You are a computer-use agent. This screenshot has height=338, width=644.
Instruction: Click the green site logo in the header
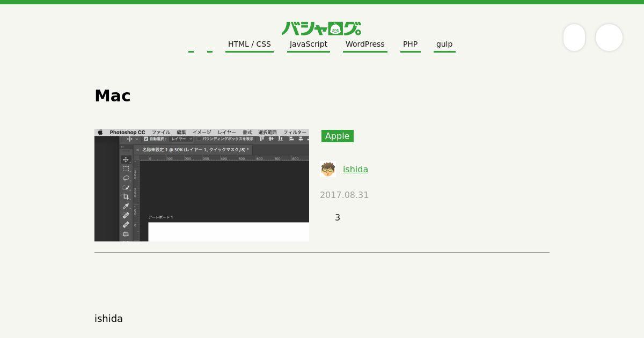tap(321, 28)
